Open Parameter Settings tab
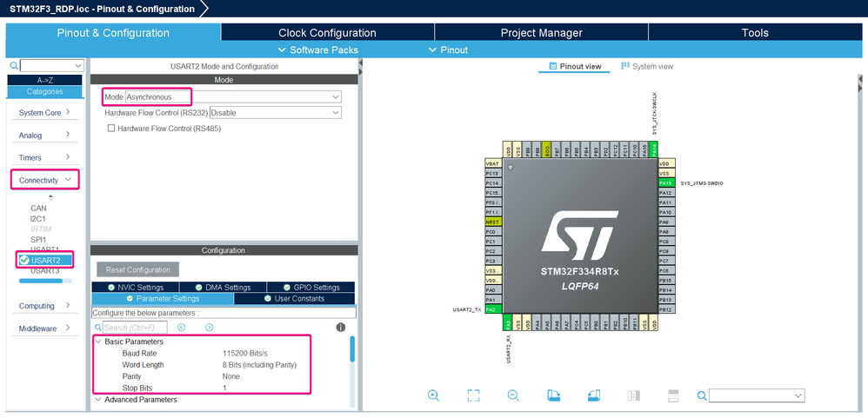868x418 pixels. coord(163,299)
